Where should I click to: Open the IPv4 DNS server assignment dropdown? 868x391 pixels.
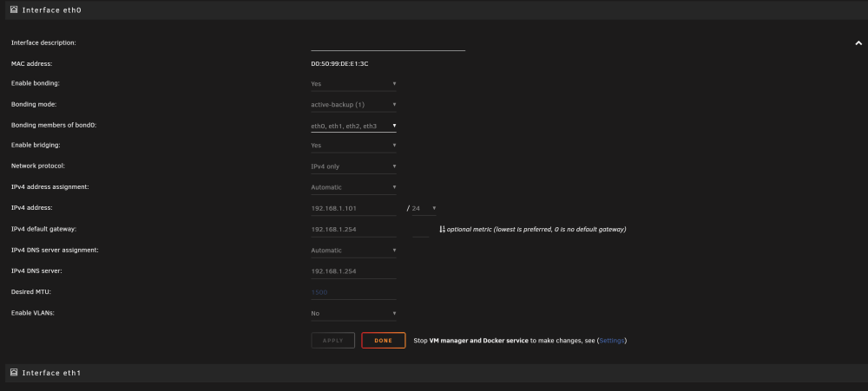(353, 251)
